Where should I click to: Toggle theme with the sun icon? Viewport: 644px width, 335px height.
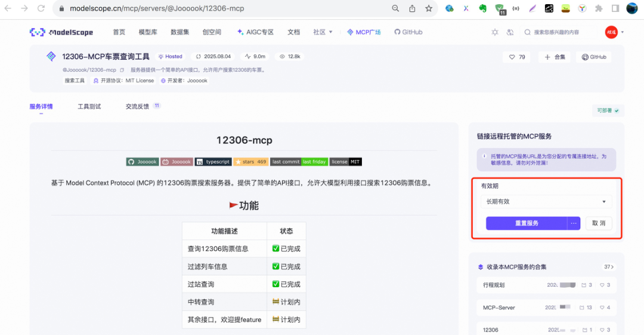pyautogui.click(x=495, y=32)
